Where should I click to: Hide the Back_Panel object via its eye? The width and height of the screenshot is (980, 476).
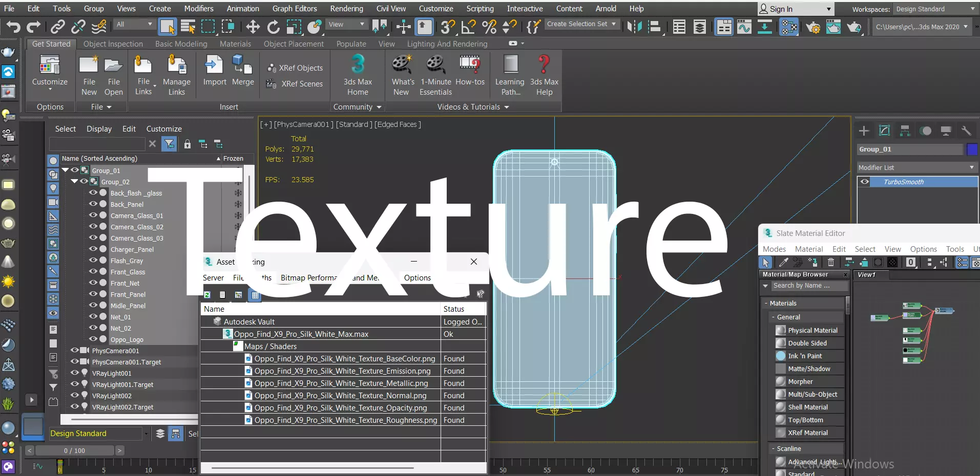(x=93, y=204)
